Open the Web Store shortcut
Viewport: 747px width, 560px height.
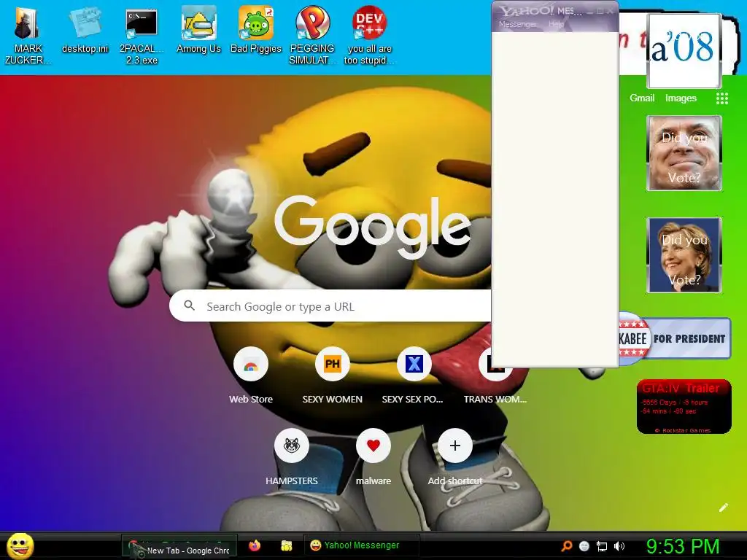(251, 376)
